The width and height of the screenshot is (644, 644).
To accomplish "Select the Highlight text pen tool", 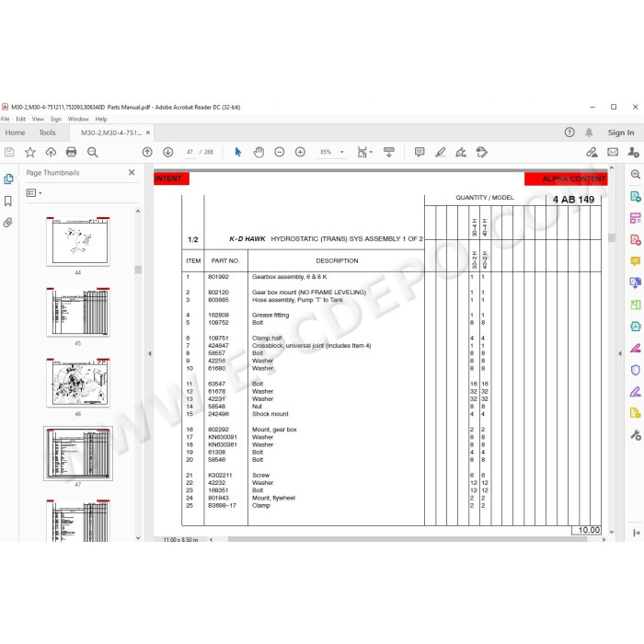I will point(441,153).
